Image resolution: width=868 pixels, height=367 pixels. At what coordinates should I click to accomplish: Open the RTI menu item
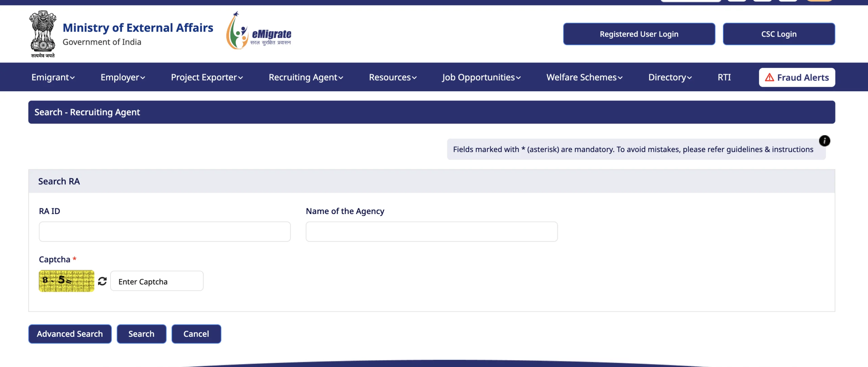[x=724, y=77]
